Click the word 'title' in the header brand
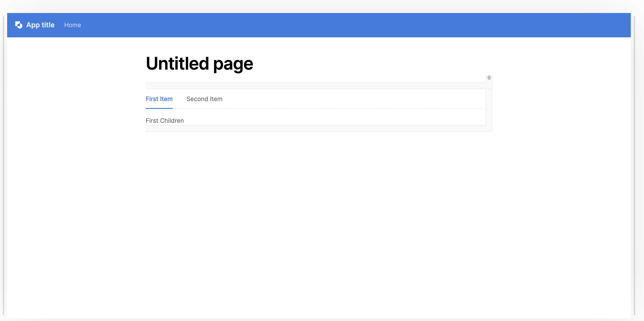The height and width of the screenshot is (321, 644). 48,25
